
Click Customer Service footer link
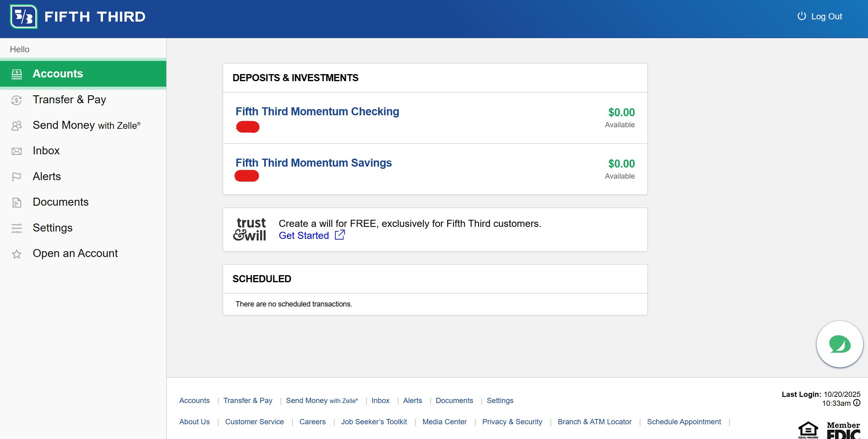[x=254, y=421]
